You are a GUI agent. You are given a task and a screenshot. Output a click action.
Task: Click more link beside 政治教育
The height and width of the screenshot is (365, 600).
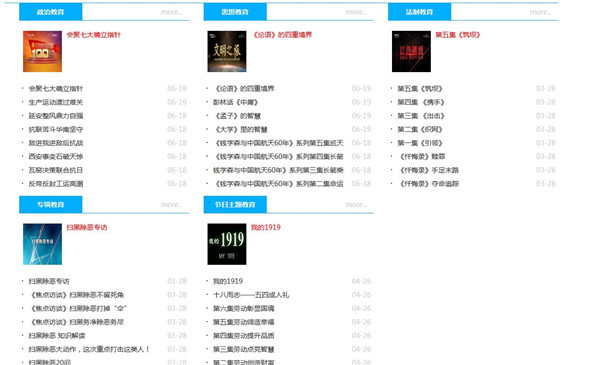tap(171, 12)
